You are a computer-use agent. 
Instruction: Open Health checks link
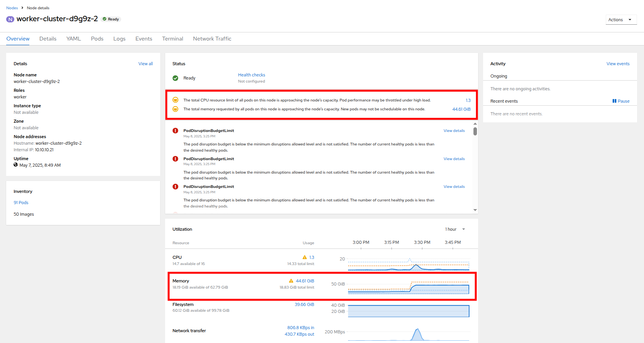251,75
